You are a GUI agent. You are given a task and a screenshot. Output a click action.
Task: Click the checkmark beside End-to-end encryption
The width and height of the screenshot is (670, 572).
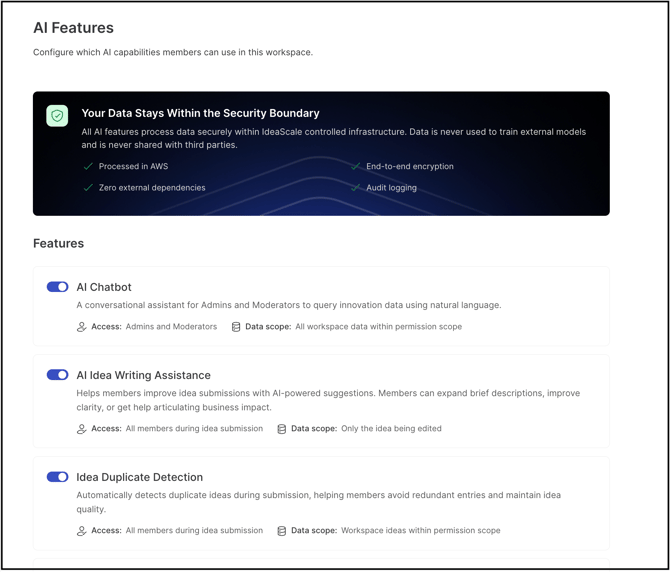click(356, 167)
